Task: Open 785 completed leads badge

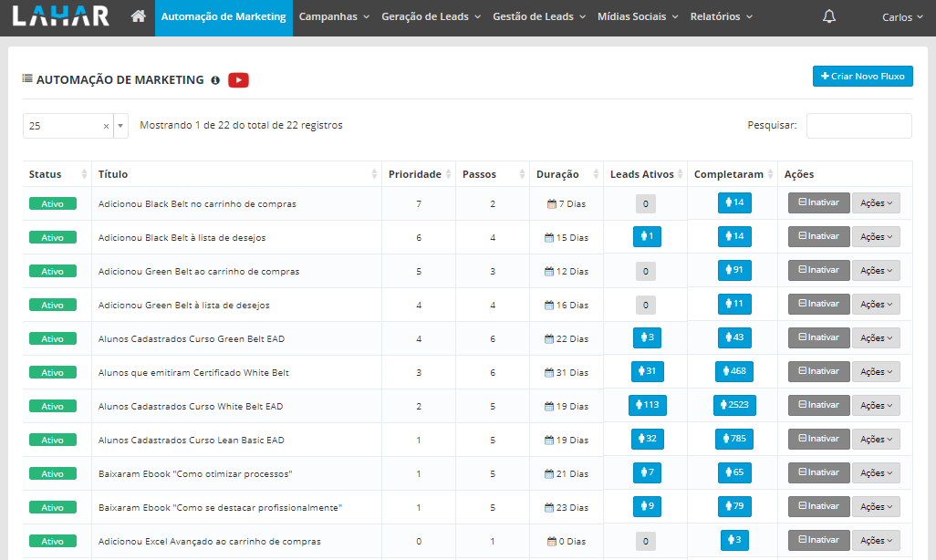Action: (x=734, y=439)
